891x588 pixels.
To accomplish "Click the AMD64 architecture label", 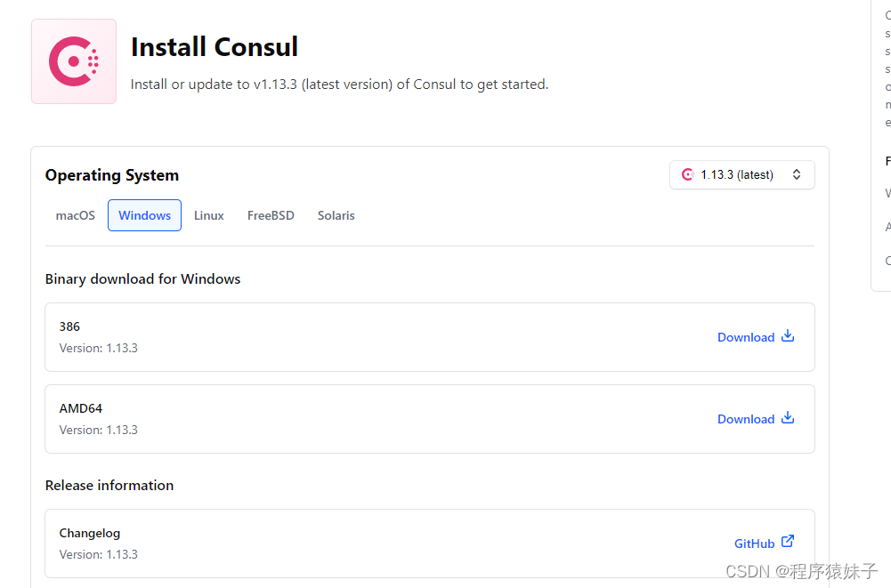I will pyautogui.click(x=81, y=408).
